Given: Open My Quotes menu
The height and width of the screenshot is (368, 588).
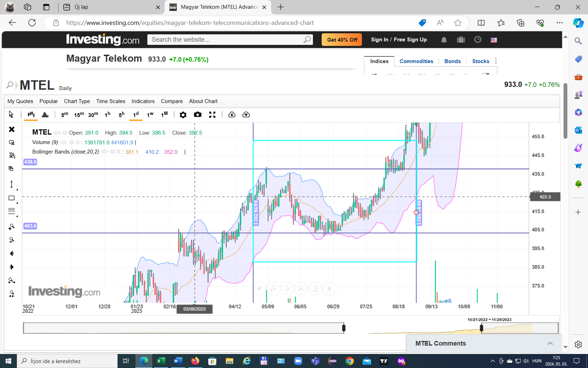Looking at the screenshot, I should [20, 101].
